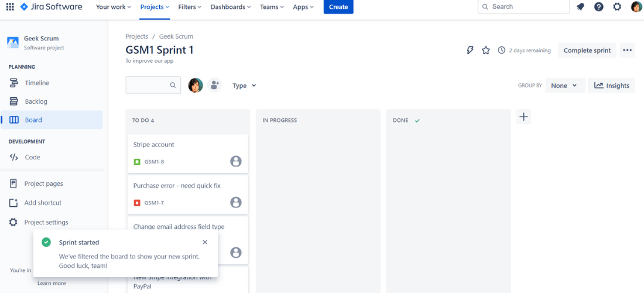This screenshot has height=293, width=644.
Task: Click the GSM1-8 issue key
Action: [x=154, y=162]
